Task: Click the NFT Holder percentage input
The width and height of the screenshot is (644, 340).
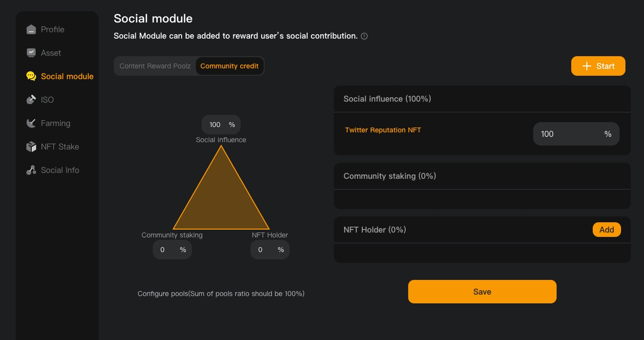Action: pos(261,250)
